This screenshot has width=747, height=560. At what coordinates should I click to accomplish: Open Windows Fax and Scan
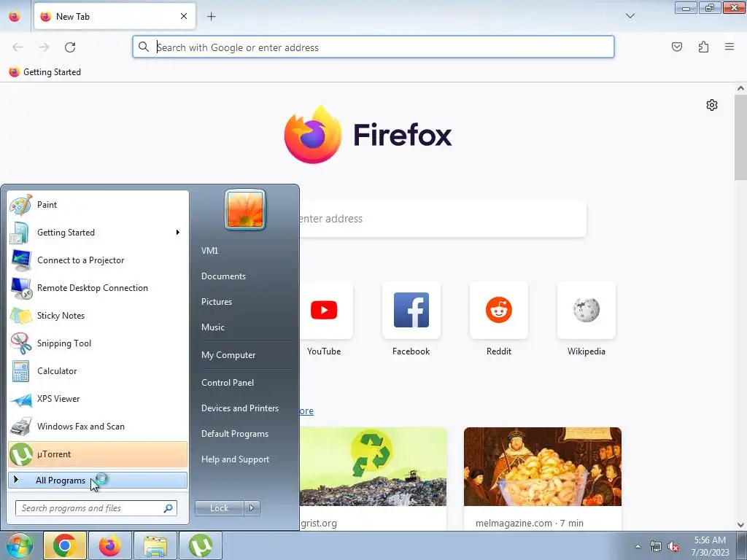[98, 426]
